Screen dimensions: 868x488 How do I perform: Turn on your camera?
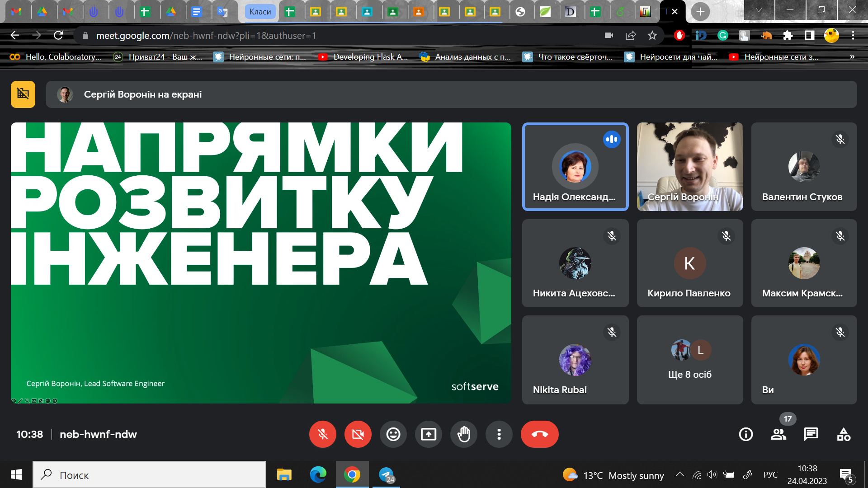(358, 434)
